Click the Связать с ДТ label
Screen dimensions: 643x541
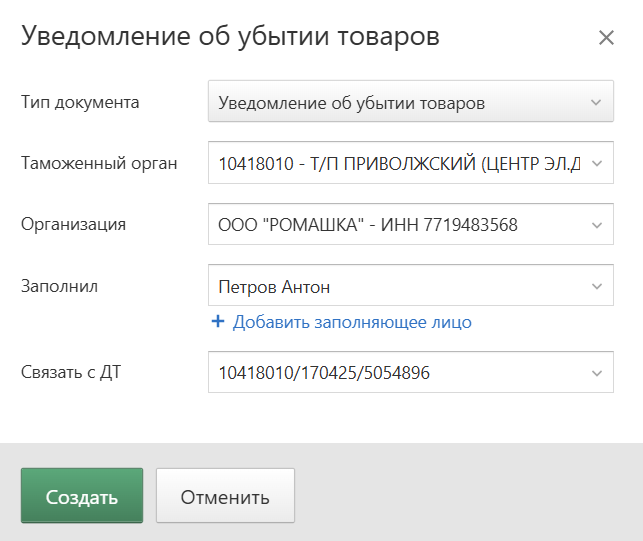pos(71,372)
